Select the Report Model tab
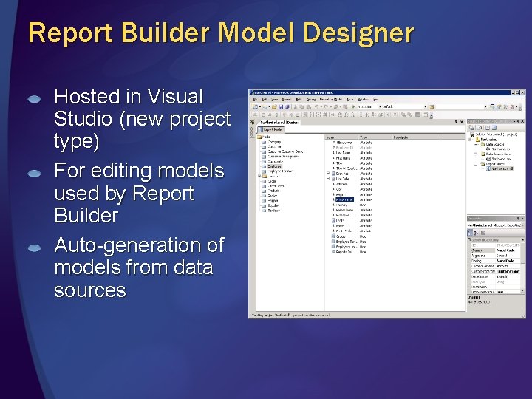Viewport: 532px width, 399px height. point(270,129)
